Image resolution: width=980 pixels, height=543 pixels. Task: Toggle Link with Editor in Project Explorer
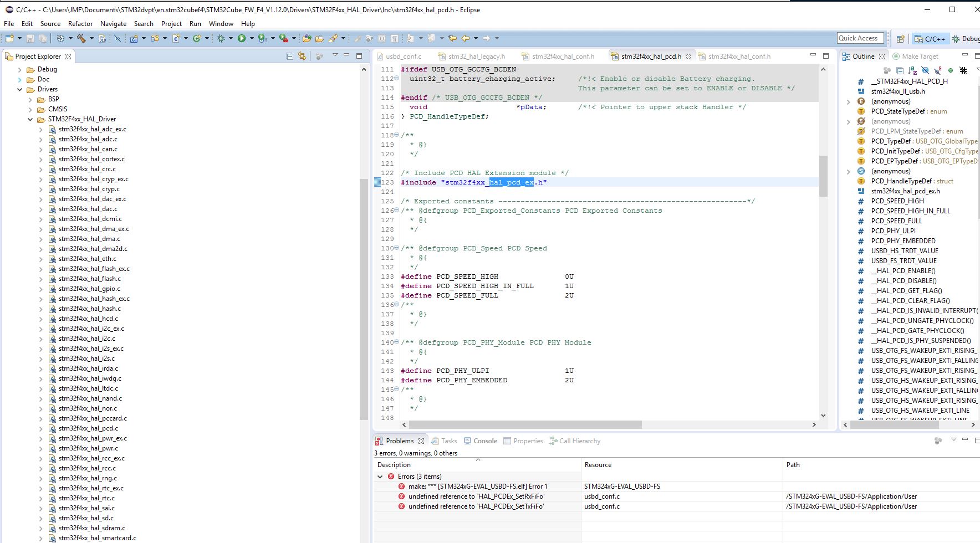pos(302,57)
